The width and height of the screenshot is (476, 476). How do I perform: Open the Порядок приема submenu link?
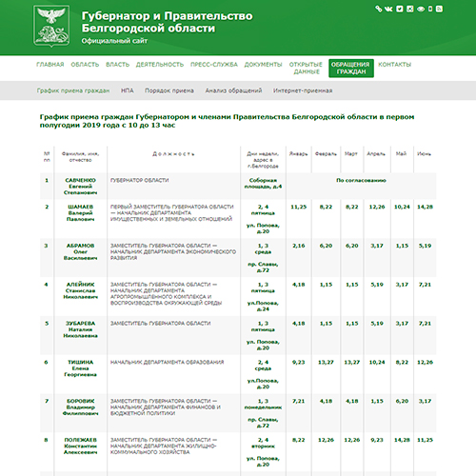pos(169,90)
